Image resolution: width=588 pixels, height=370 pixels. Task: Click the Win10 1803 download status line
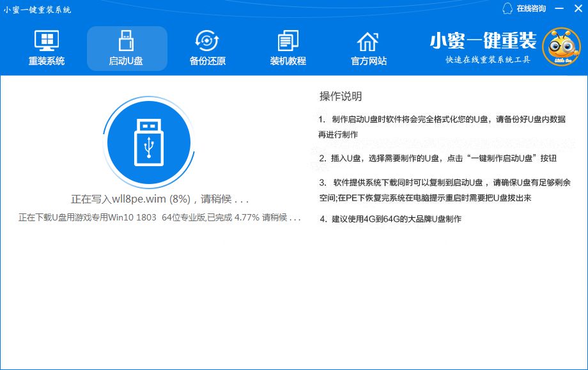(x=159, y=218)
